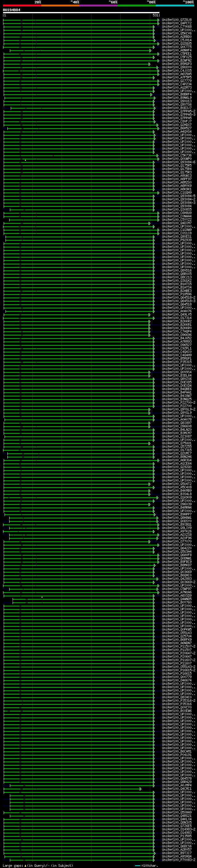Select hit UniRef100_Q2HDX7
Viewport: 197px width, 868px height.
[177, 125]
